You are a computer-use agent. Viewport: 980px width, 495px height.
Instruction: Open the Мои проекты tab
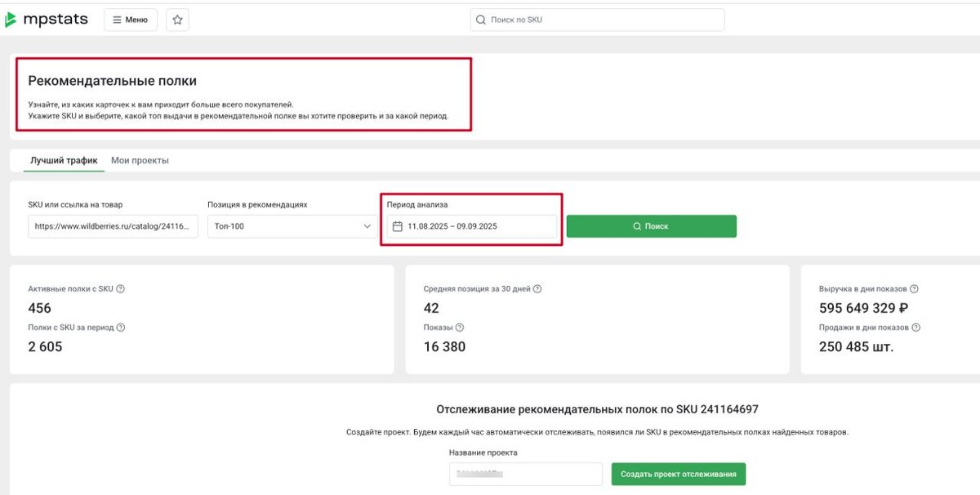140,160
